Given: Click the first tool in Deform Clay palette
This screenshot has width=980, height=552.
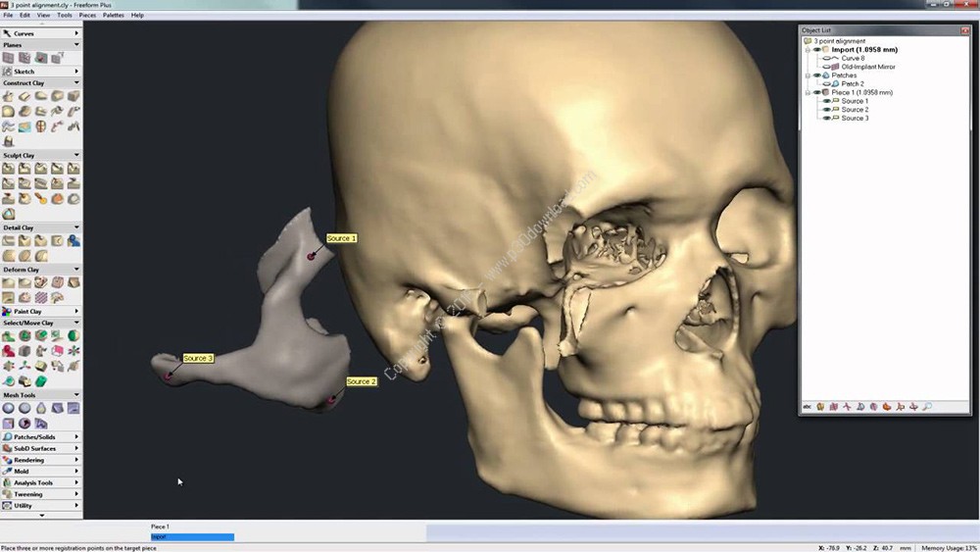Looking at the screenshot, I should coord(8,282).
